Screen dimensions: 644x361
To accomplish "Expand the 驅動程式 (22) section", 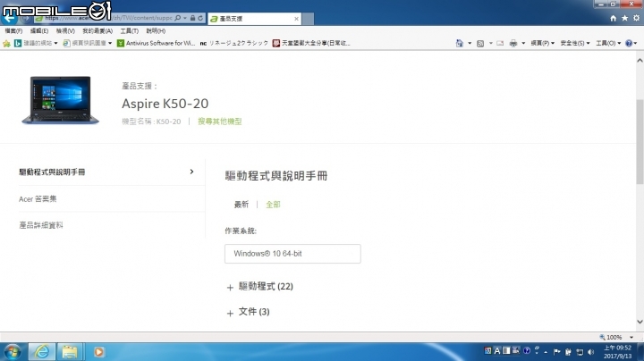I will coord(260,286).
